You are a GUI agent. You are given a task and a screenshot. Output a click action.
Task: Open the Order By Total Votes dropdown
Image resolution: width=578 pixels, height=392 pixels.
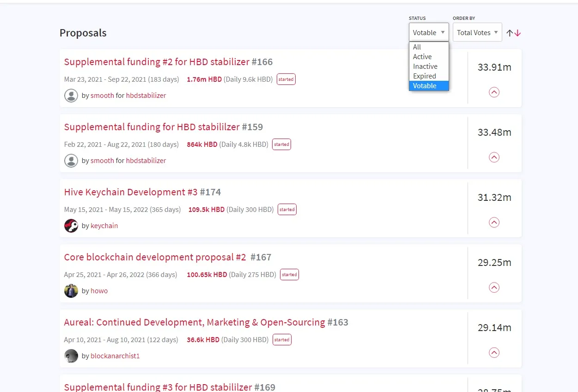477,32
